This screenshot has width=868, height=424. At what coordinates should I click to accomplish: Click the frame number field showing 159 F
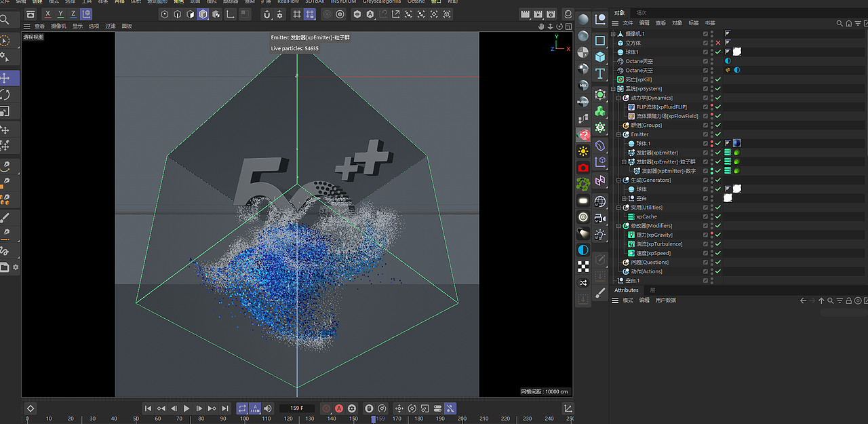(296, 408)
